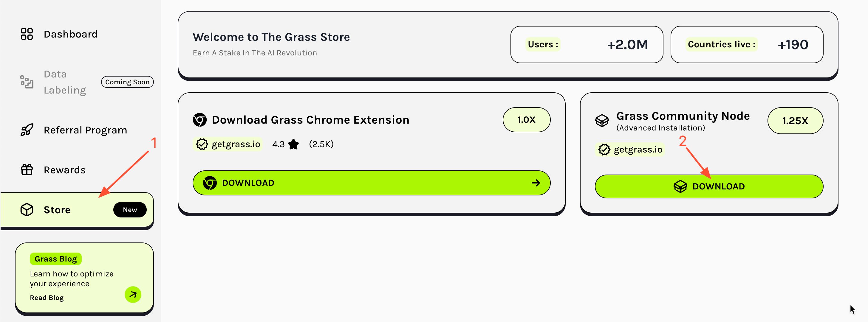The image size is (868, 322).
Task: Download the Grass Community Node
Action: [x=708, y=186]
